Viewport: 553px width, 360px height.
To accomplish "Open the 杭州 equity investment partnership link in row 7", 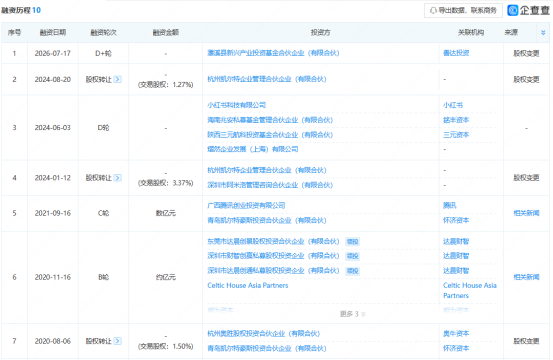I will point(263,334).
